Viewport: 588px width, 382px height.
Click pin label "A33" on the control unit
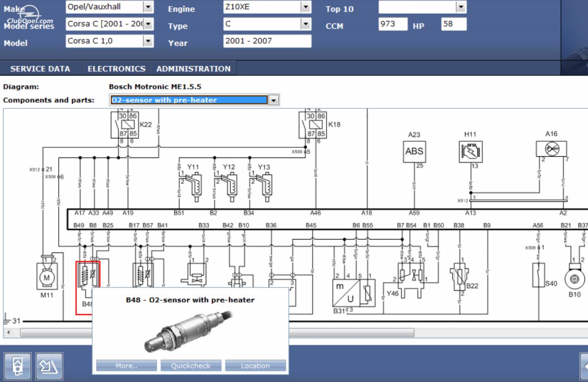tap(94, 213)
